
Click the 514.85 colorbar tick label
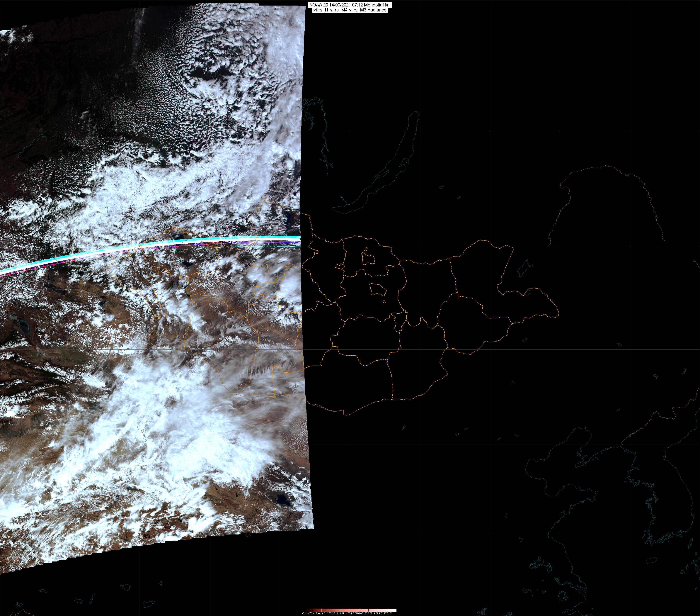coord(359,614)
